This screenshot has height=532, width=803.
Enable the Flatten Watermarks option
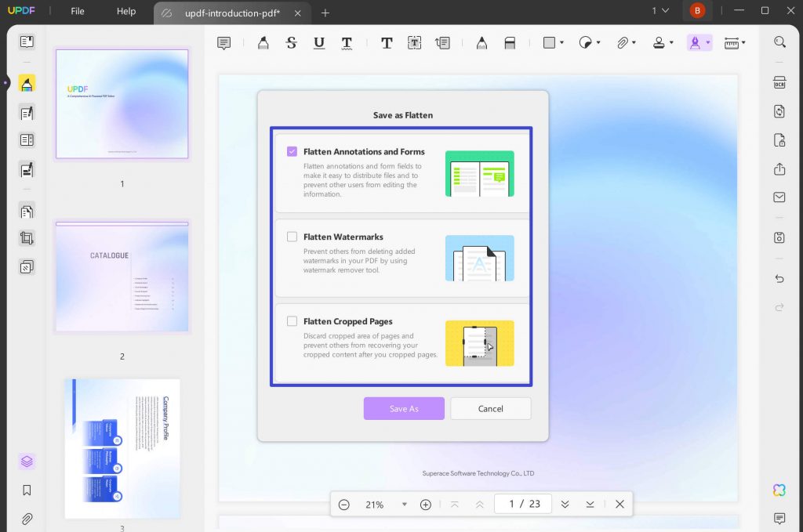click(x=292, y=237)
